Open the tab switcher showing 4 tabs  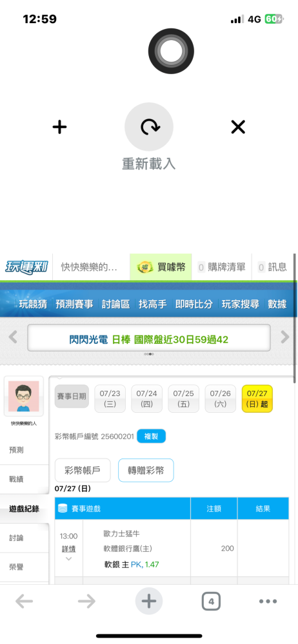pos(211,601)
